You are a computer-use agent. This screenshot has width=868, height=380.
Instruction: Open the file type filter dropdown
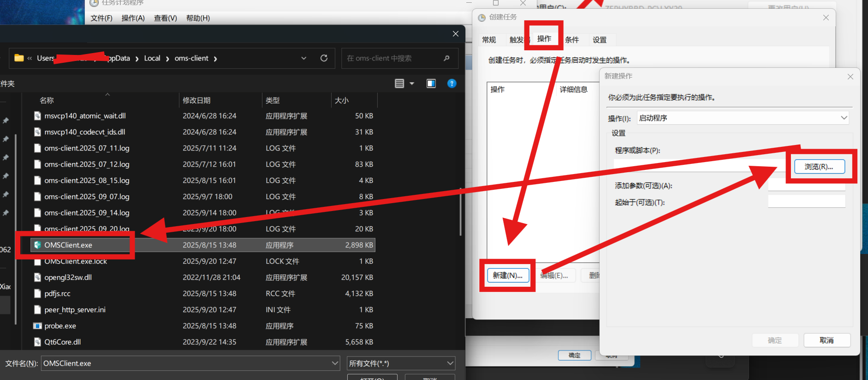(x=450, y=363)
